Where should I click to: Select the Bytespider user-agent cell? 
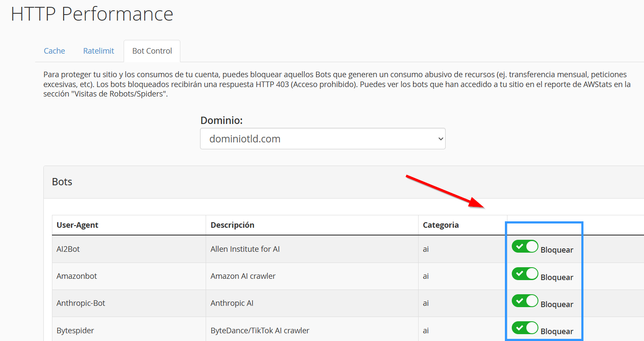[x=75, y=331]
